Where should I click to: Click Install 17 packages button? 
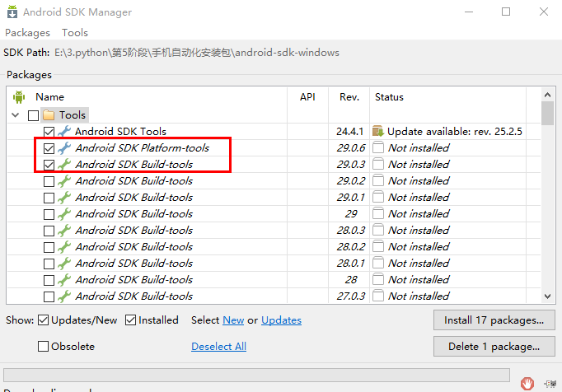[494, 320]
